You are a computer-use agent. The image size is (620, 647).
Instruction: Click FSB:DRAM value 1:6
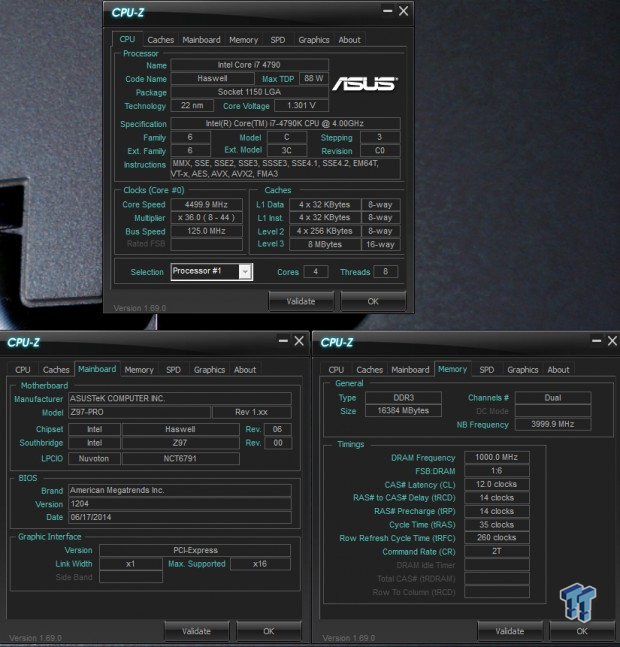[497, 471]
